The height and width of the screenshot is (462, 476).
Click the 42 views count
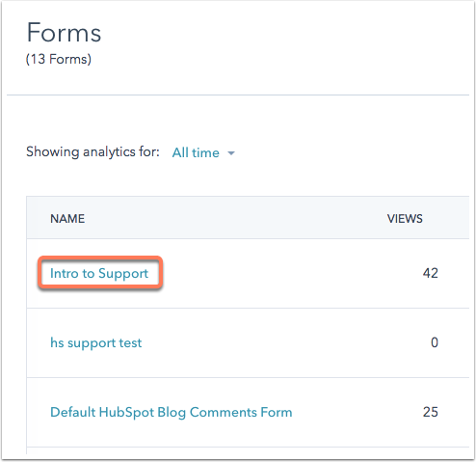431,273
